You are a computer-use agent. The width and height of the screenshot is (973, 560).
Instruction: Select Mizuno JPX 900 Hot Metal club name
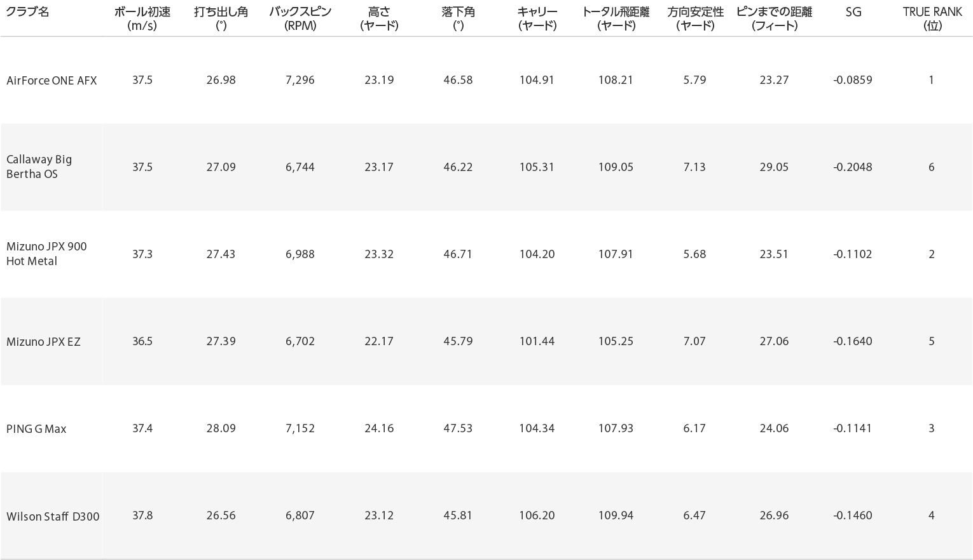[46, 254]
